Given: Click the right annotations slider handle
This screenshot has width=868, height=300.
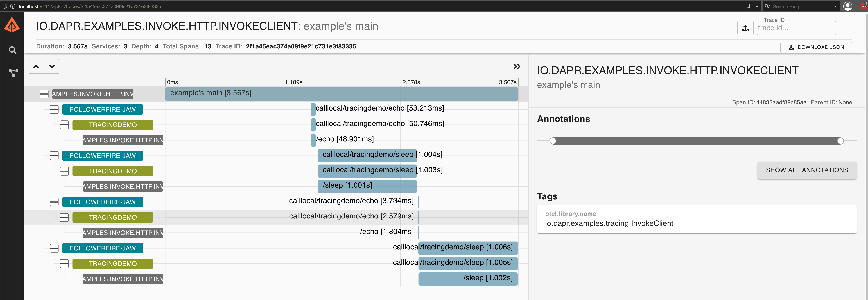Looking at the screenshot, I should [x=840, y=141].
